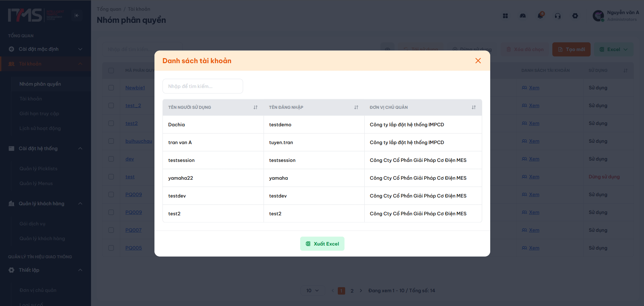The height and width of the screenshot is (306, 644).
Task: Check the buihuuchau row checkbox
Action: (111, 141)
